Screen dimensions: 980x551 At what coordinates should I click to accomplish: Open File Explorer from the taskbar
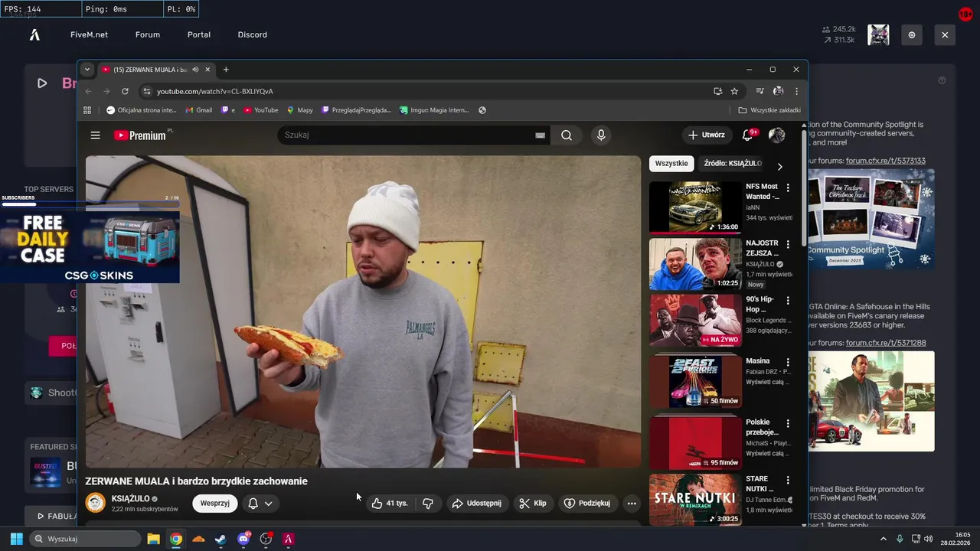(x=153, y=539)
